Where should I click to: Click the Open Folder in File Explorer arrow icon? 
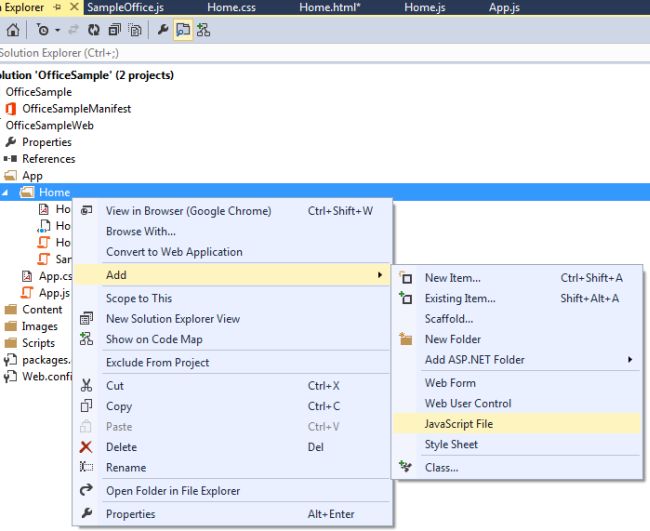coord(86,490)
